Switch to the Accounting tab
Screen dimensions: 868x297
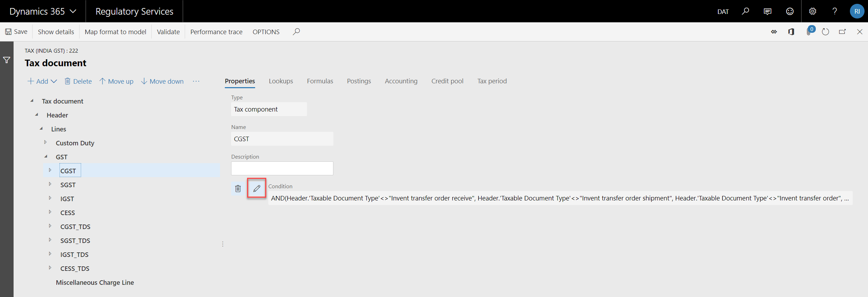coord(401,81)
